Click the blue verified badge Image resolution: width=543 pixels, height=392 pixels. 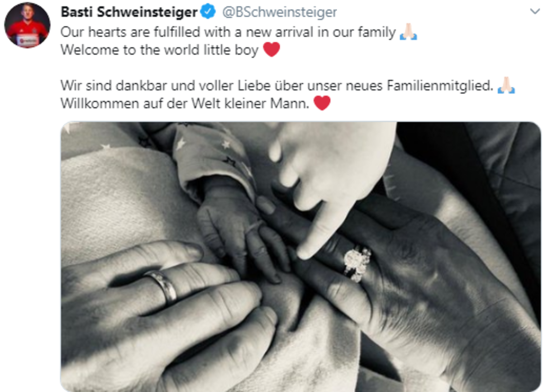[208, 12]
